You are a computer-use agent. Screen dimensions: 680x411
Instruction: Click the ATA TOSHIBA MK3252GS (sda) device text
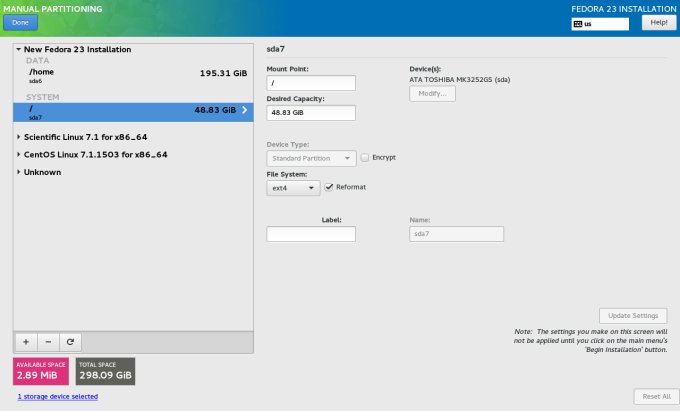tap(460, 80)
